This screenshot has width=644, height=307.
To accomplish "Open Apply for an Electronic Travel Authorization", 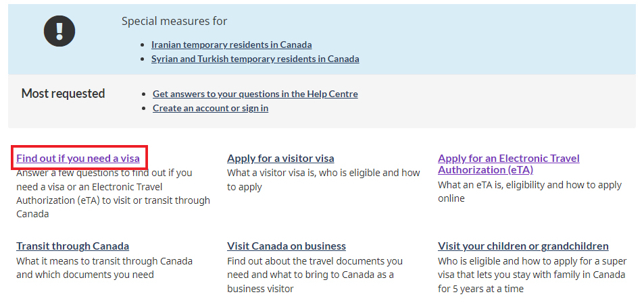I will pyautogui.click(x=508, y=164).
